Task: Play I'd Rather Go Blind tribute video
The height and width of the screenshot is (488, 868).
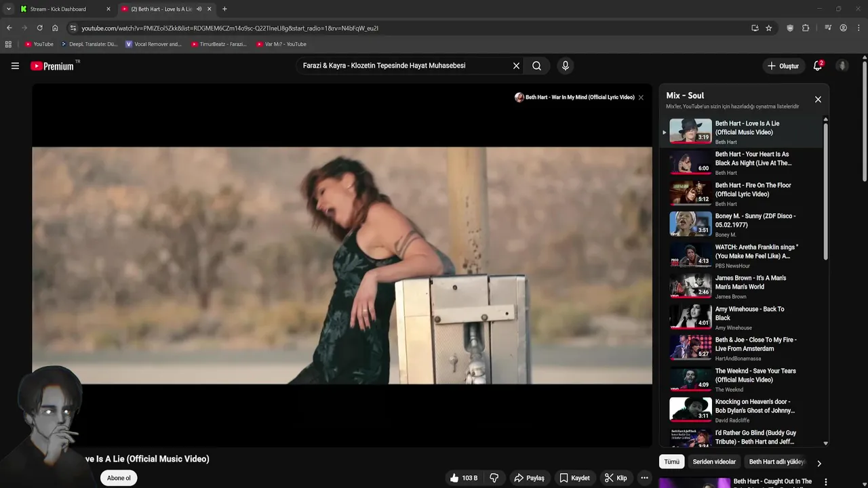Action: [741, 437]
